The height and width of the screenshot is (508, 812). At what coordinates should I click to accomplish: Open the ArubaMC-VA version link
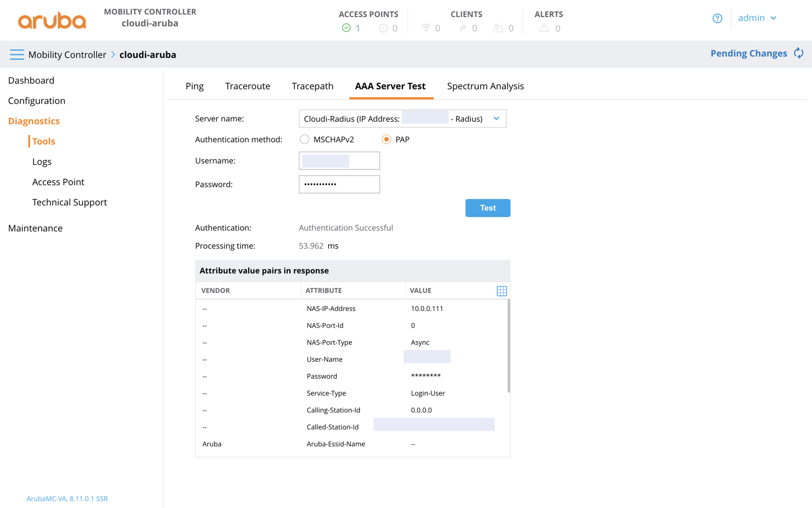(x=67, y=498)
